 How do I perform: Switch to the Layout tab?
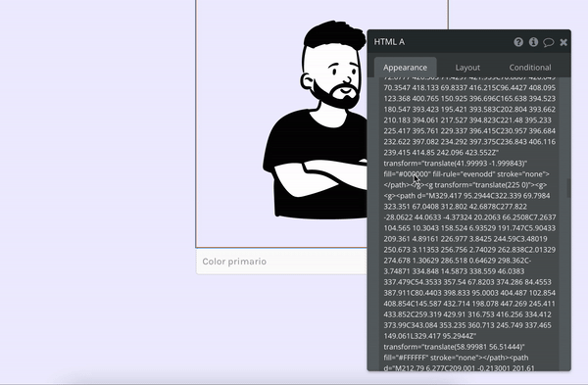[x=467, y=68]
